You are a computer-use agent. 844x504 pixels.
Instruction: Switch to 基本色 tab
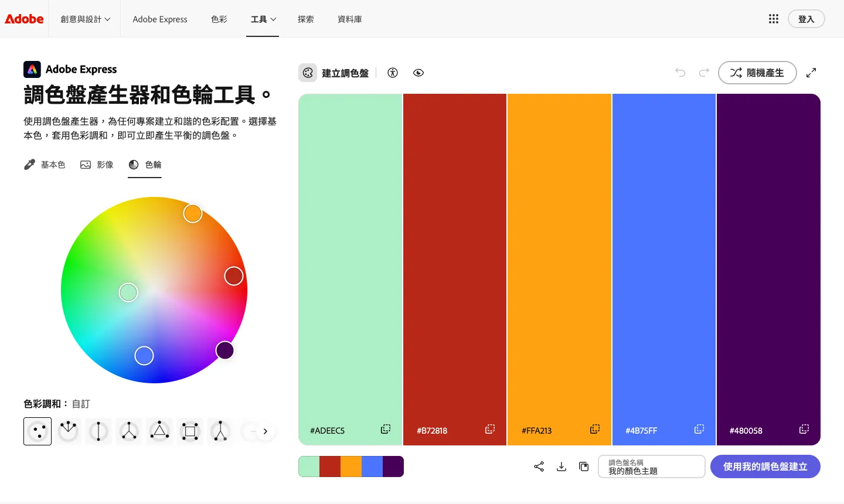pyautogui.click(x=45, y=165)
